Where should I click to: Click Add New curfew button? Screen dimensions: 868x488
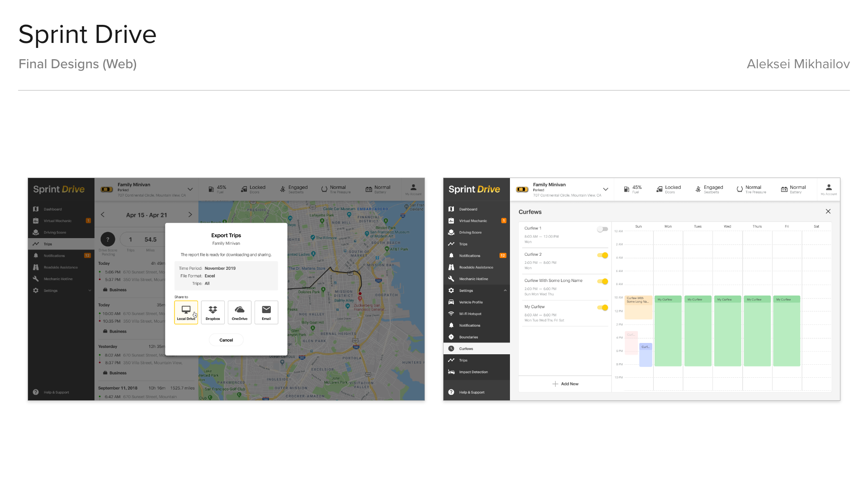[565, 384]
